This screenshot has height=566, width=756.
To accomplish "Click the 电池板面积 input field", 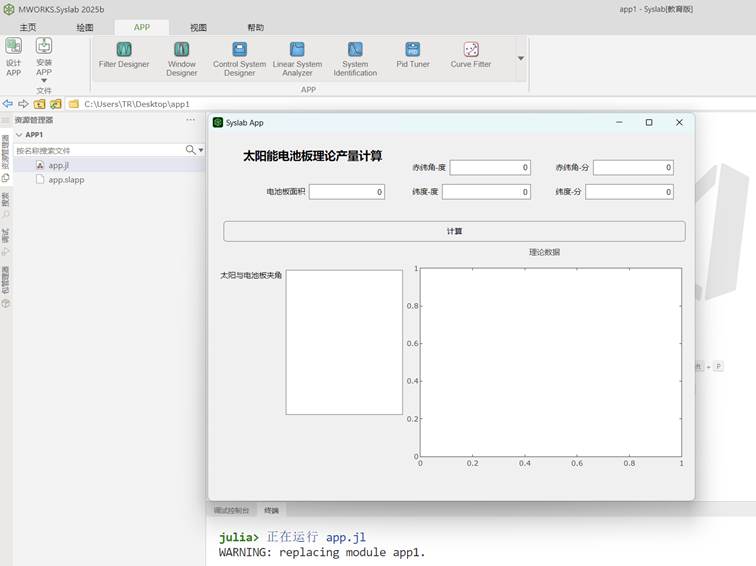I will click(x=347, y=192).
